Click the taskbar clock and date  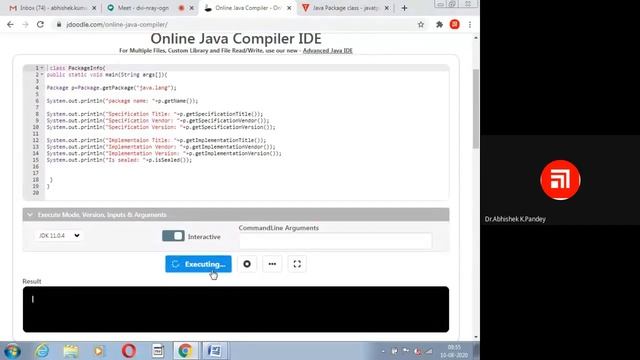click(454, 351)
